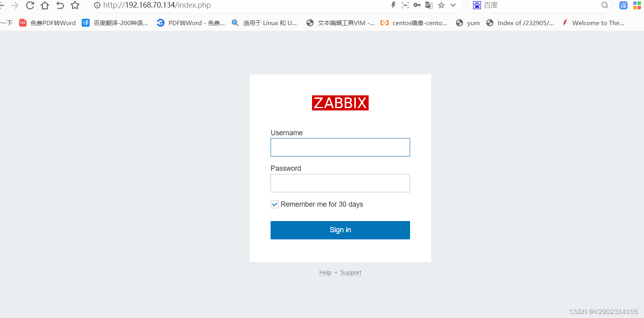Click the translate page icon in address bar
Screen dimensions: 644x318
pyautogui.click(x=429, y=5)
